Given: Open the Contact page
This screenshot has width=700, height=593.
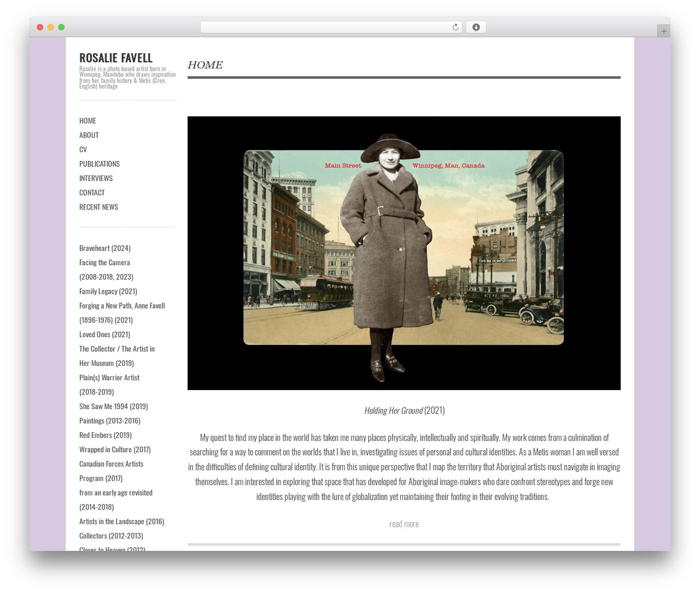Looking at the screenshot, I should (92, 192).
